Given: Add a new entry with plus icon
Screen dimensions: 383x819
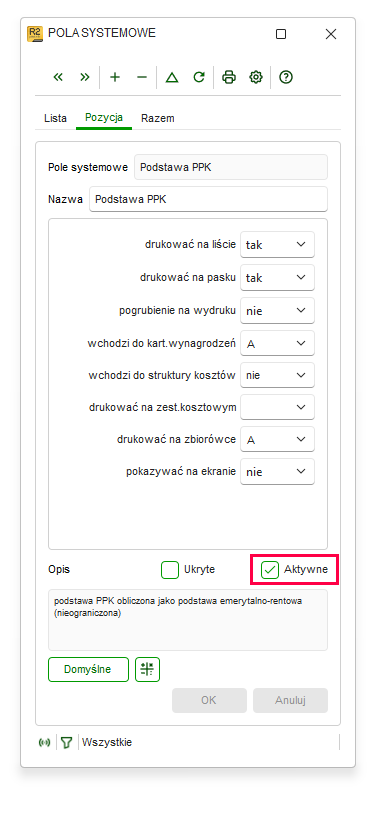Looking at the screenshot, I should tap(115, 77).
